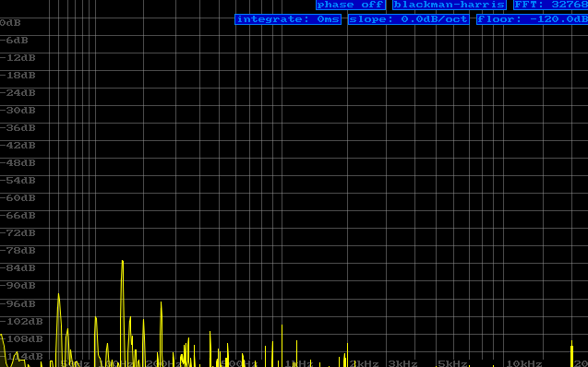Click the 5kHz frequency axis label
588x367 pixels.
[452, 363]
